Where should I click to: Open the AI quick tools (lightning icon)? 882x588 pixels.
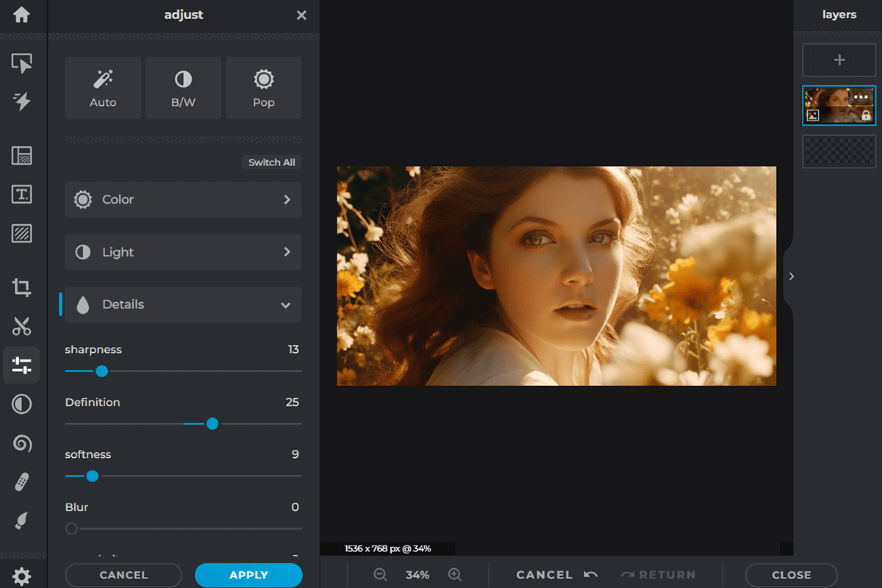click(22, 102)
